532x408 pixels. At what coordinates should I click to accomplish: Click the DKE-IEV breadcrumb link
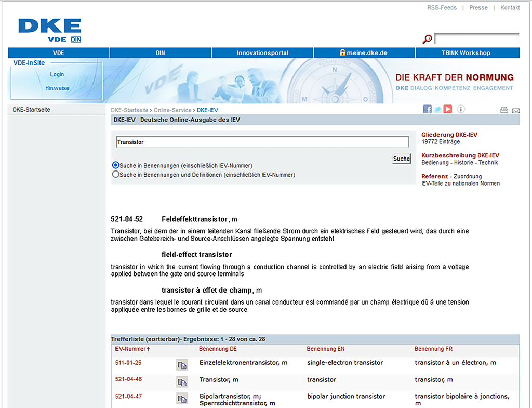tap(207, 110)
